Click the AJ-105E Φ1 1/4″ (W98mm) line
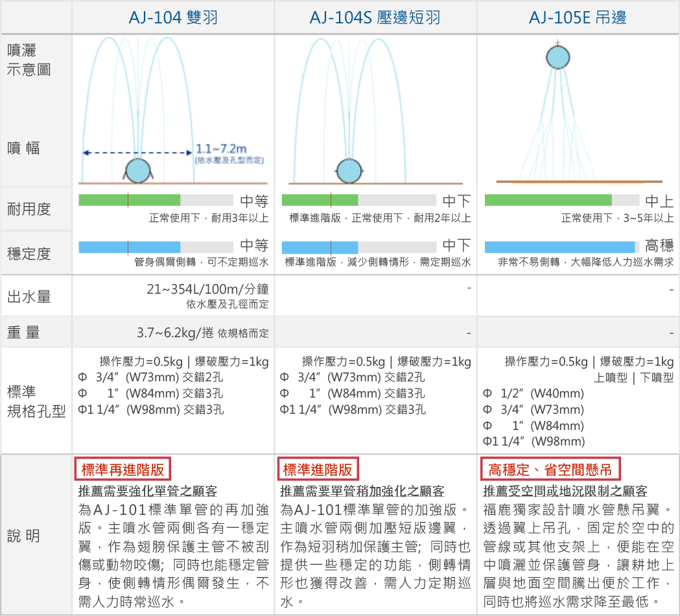The width and height of the screenshot is (680, 616). click(x=534, y=442)
